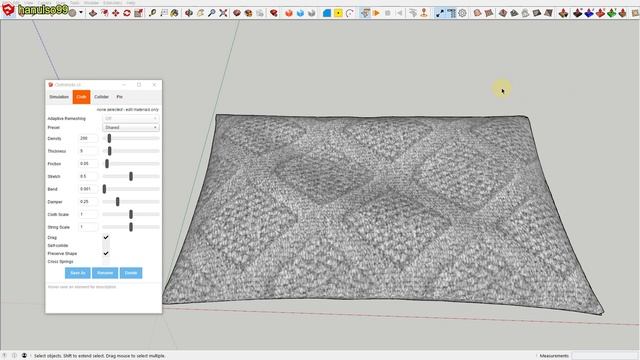Switch to the Cloth tab

(x=81, y=97)
